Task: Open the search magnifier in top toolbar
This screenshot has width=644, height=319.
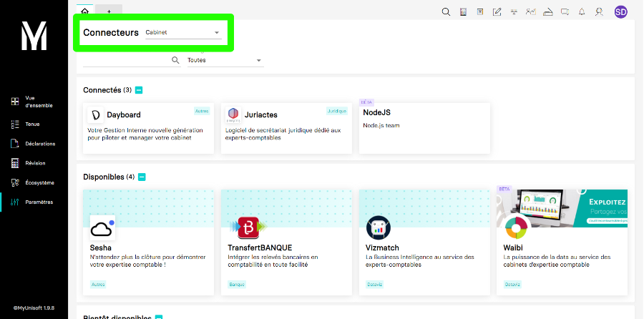Action: click(x=446, y=12)
